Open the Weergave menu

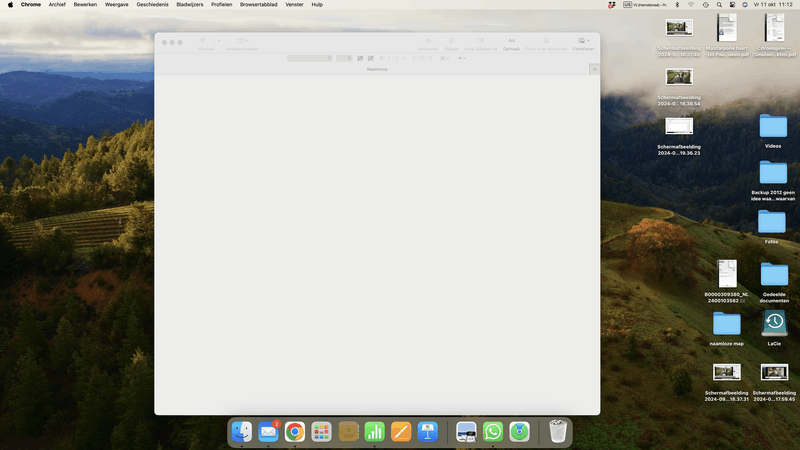coord(116,5)
